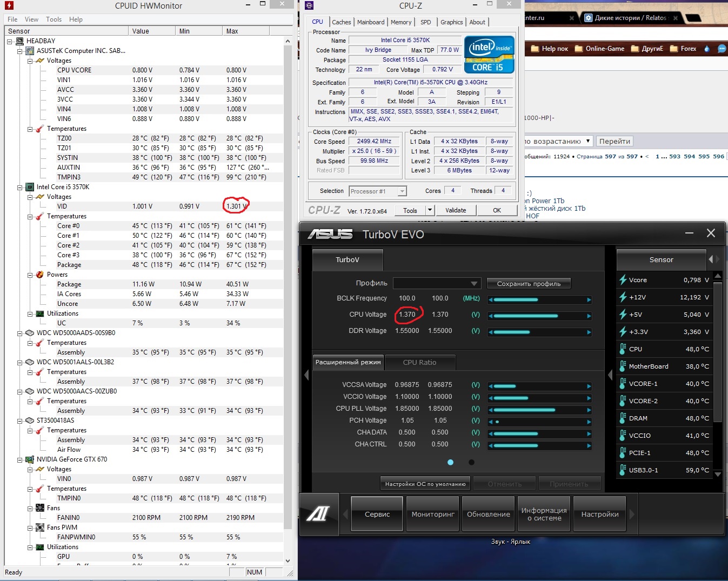Open the Сервис section in TurboV EVO
The image size is (728, 581).
pos(377,514)
